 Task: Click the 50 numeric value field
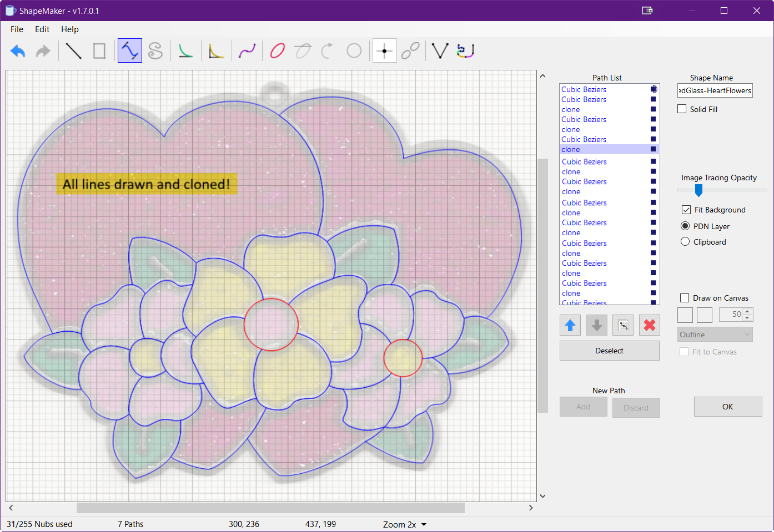[x=731, y=315]
